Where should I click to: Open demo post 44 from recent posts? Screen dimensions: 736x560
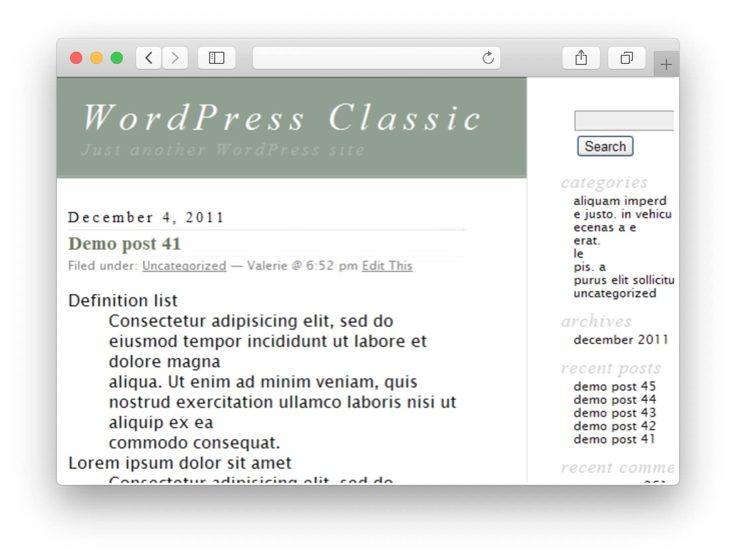pyautogui.click(x=614, y=399)
